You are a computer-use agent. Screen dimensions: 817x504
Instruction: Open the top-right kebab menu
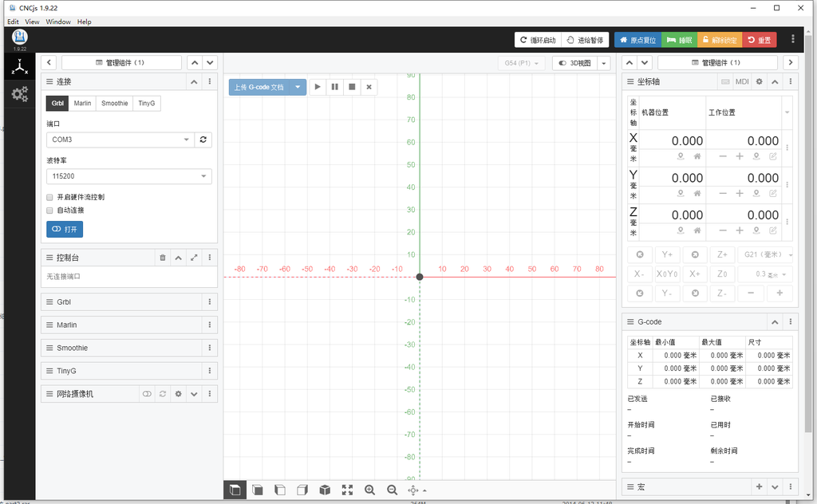(793, 39)
